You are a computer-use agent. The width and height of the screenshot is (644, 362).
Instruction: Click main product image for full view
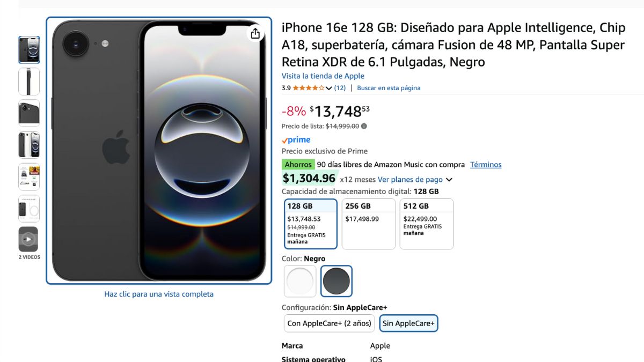tap(159, 151)
